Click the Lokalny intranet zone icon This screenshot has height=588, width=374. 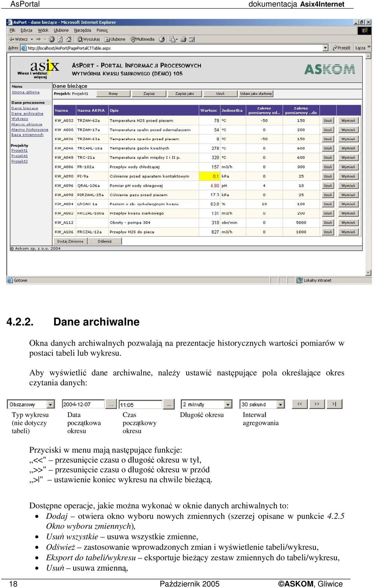tap(299, 280)
